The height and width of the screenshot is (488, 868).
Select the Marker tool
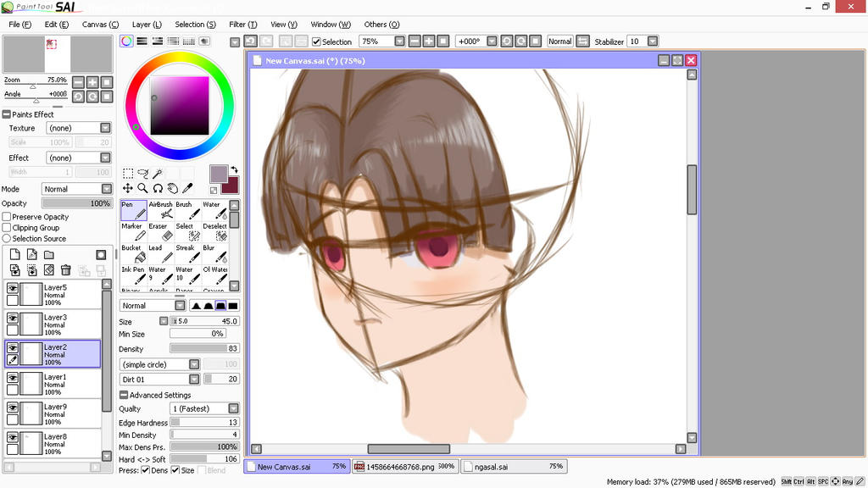point(134,233)
